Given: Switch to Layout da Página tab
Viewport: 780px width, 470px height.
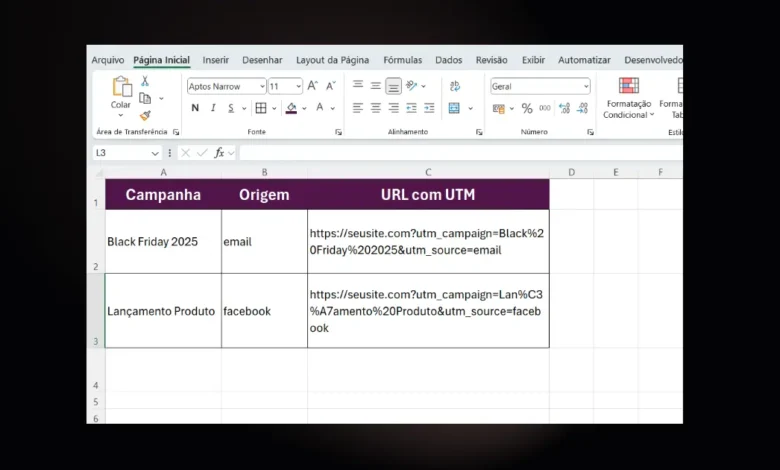Looking at the screenshot, I should (332, 60).
